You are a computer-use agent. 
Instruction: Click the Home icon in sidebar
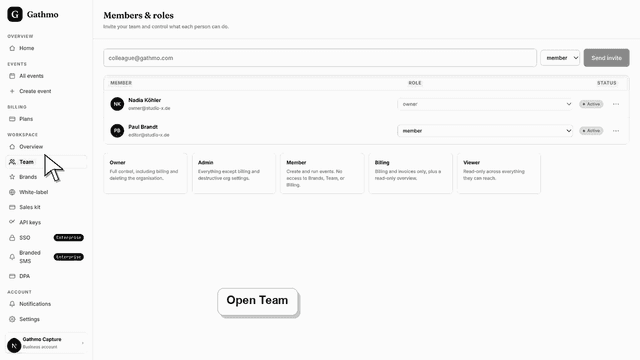(x=12, y=48)
